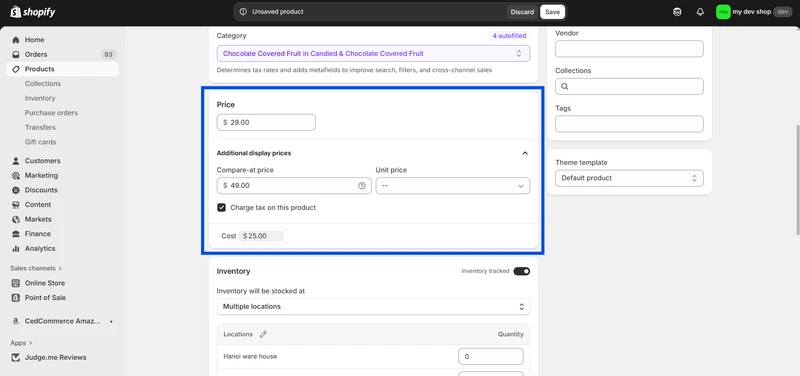Click the Finance bank icon
The width and height of the screenshot is (800, 376).
16,234
